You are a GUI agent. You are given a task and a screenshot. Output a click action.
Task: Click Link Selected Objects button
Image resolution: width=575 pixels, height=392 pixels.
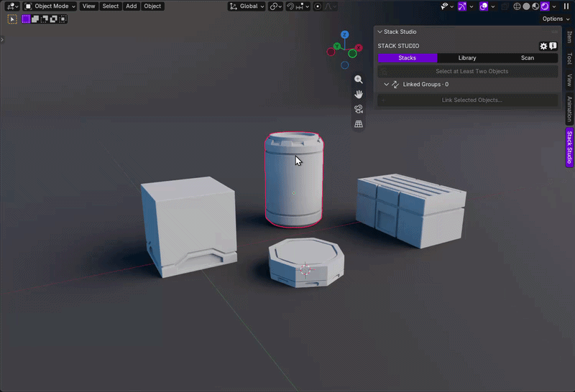468,100
